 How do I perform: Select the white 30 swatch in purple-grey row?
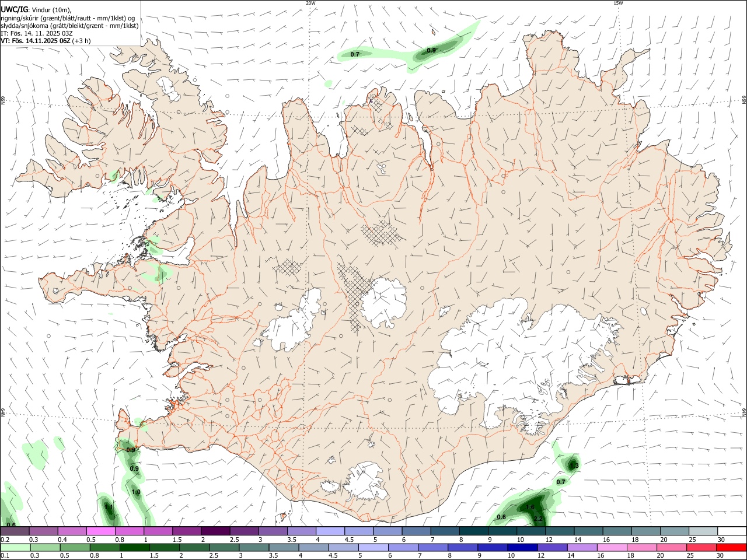coord(731,531)
